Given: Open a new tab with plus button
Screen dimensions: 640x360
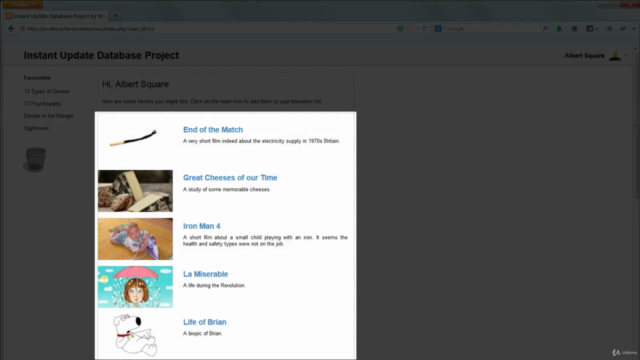Looking at the screenshot, I should [x=116, y=16].
